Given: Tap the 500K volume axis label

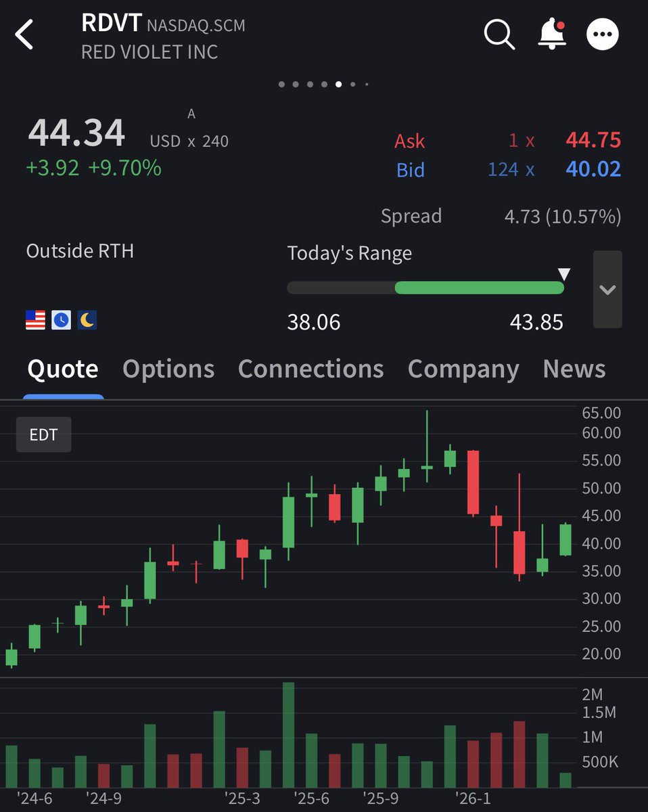Looking at the screenshot, I should (x=600, y=762).
